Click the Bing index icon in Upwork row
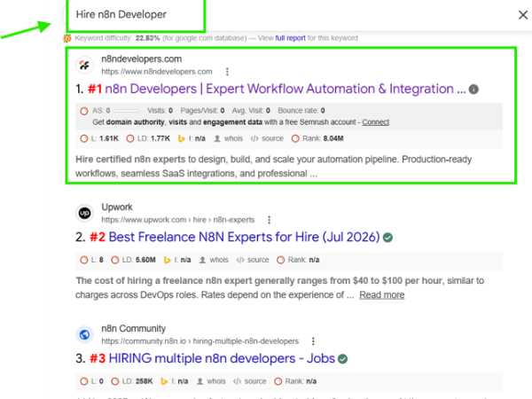This screenshot has height=399, width=532. click(x=167, y=260)
